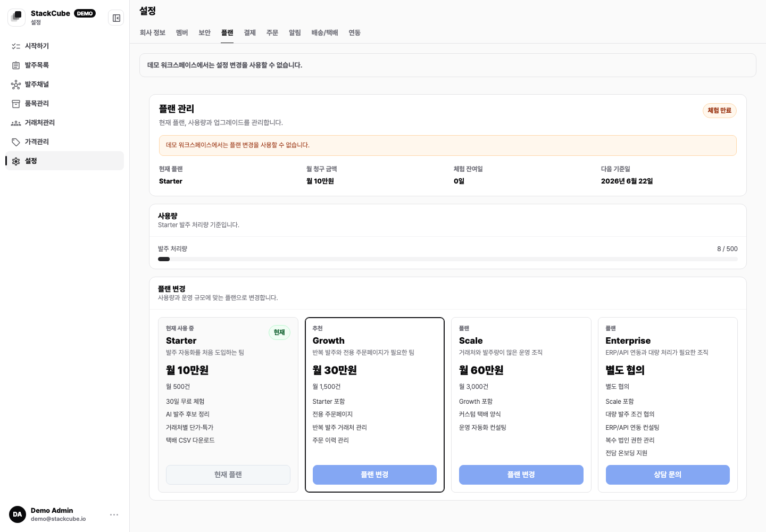Click the 전담 온보딩 지원 feature line

627,453
